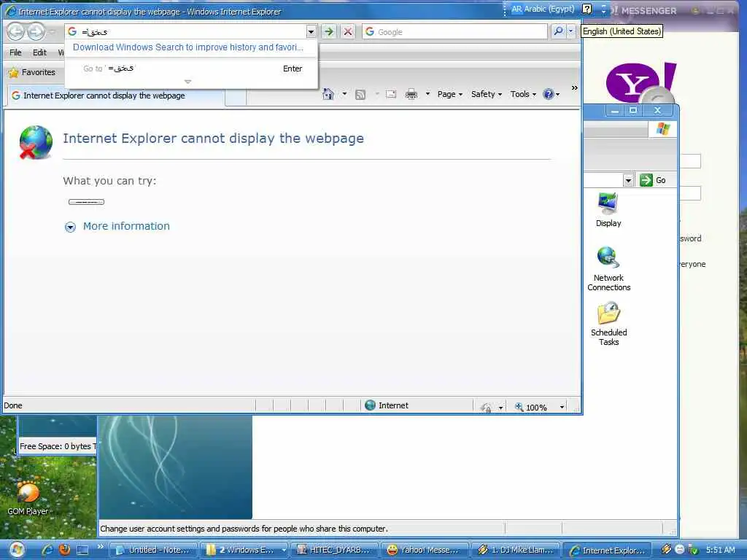Click the red Stop loading X icon
This screenshot has height=560, width=747.
tap(348, 32)
